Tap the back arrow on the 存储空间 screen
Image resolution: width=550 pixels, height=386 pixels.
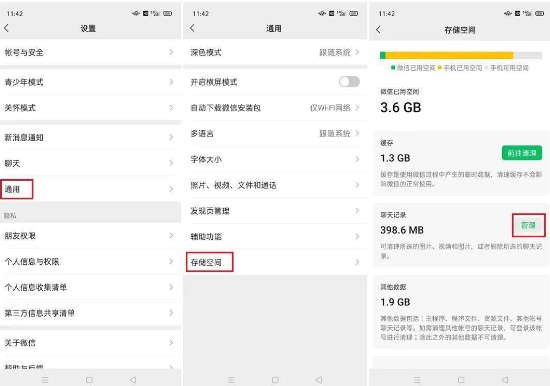coord(378,29)
